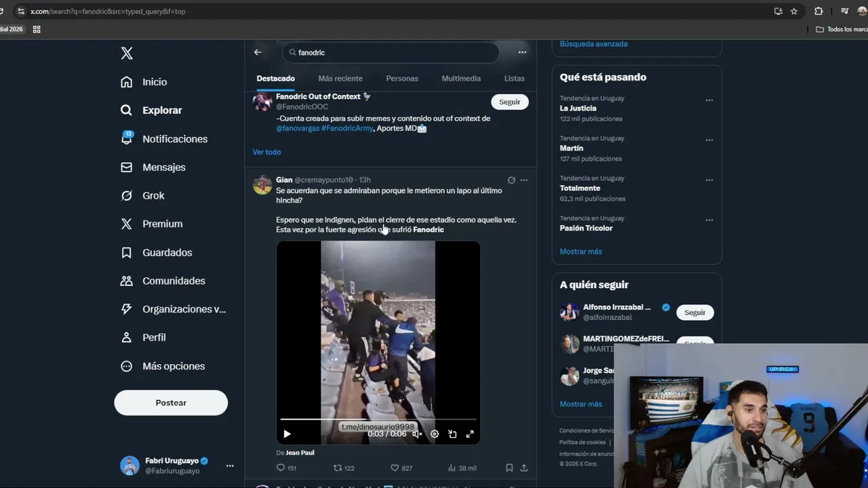
Task: Open browser extensions puzzle icon
Action: pyautogui.click(x=818, y=11)
